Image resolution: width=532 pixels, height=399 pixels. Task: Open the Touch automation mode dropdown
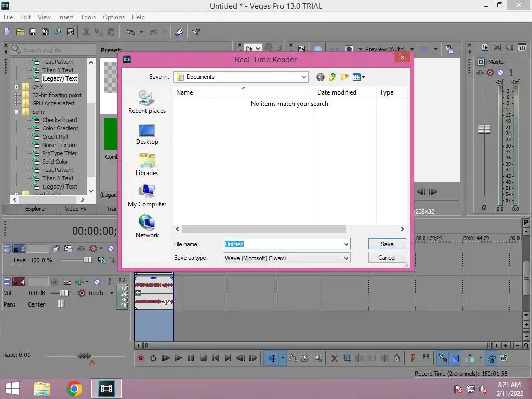click(112, 293)
